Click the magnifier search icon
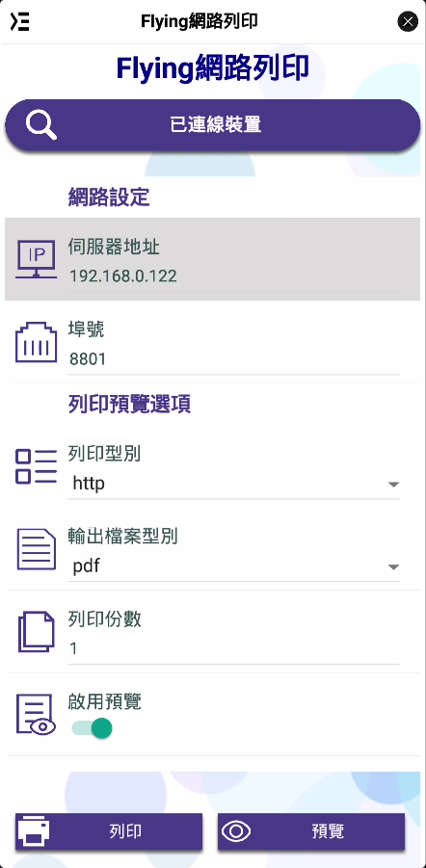Screen dimensions: 426x868 [41, 125]
